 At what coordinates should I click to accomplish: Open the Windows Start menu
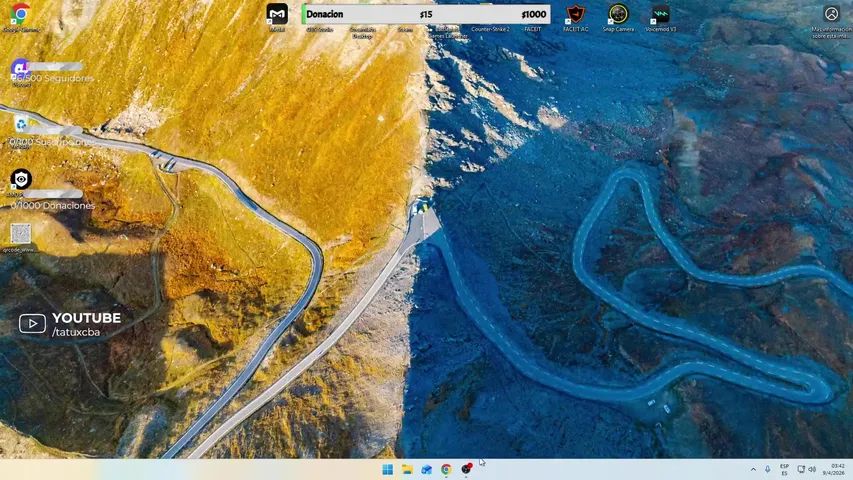(x=387, y=469)
